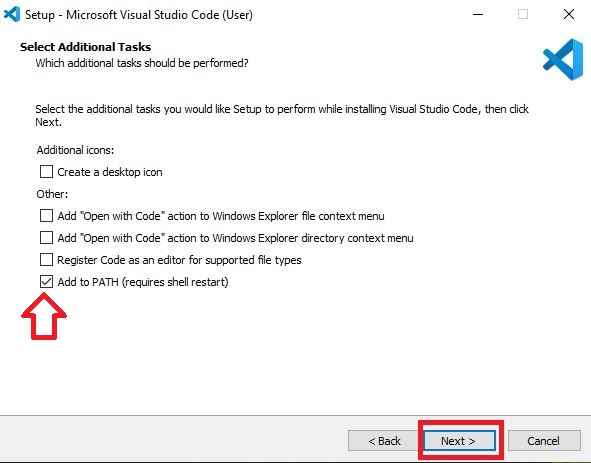Click the 'Create a desktop icon' label text
Screen dimensions: 591x463
click(110, 172)
